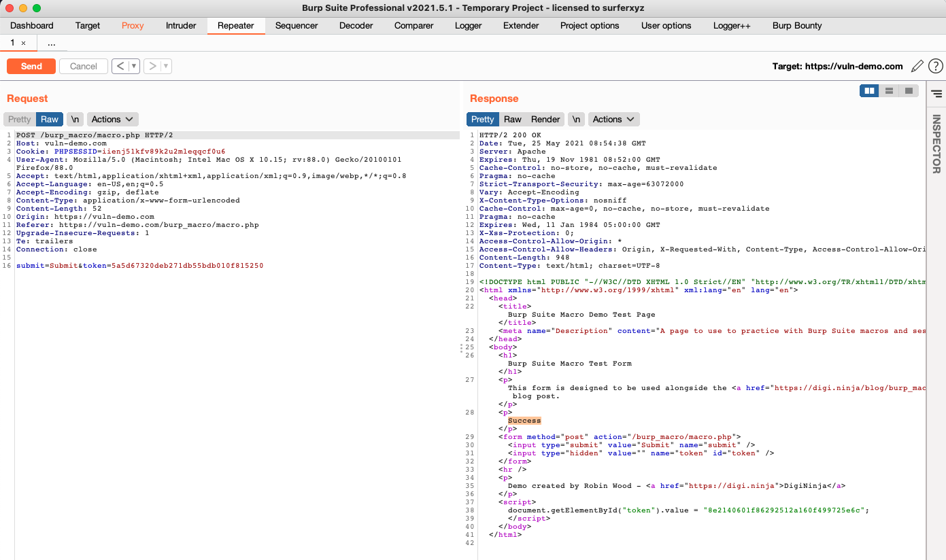The width and height of the screenshot is (946, 560).
Task: Click the Connection: close header line
Action: tap(56, 249)
